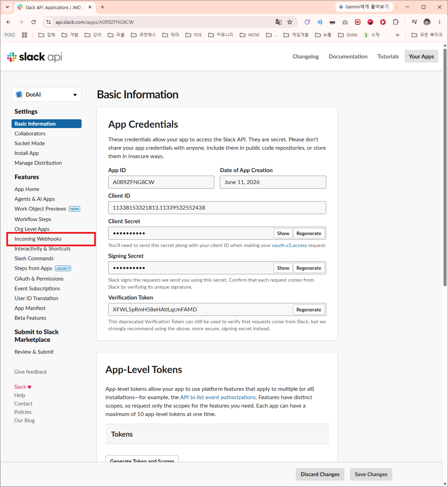The height and width of the screenshot is (487, 448).
Task: Open Work Object Previews
Action: coord(40,209)
